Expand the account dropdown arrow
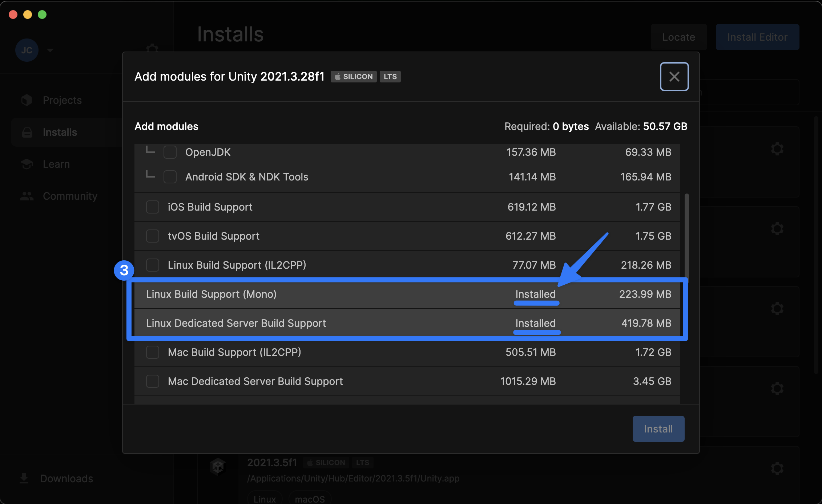Viewport: 822px width, 504px height. coord(50,50)
